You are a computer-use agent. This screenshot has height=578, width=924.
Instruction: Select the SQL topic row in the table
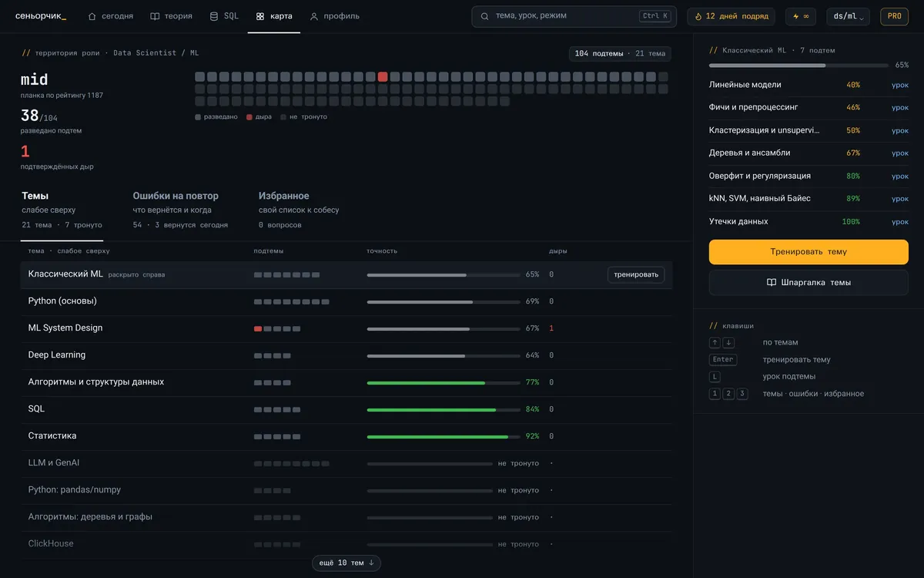click(x=346, y=409)
